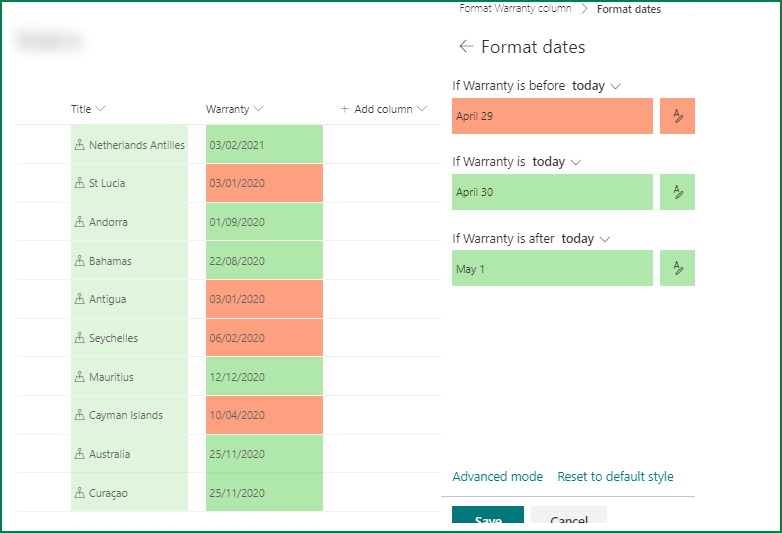The width and height of the screenshot is (782, 533).
Task: Edit style icon for April 30 rule
Action: pos(677,192)
